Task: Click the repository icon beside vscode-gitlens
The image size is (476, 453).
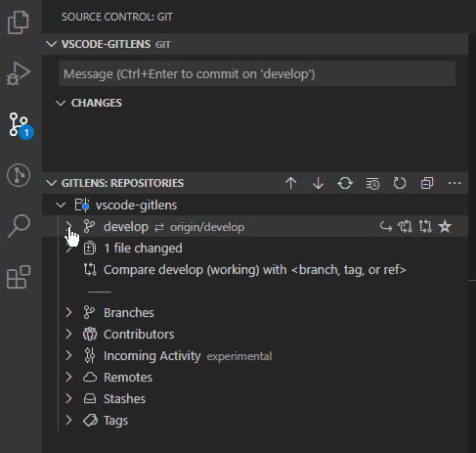Action: [x=82, y=205]
